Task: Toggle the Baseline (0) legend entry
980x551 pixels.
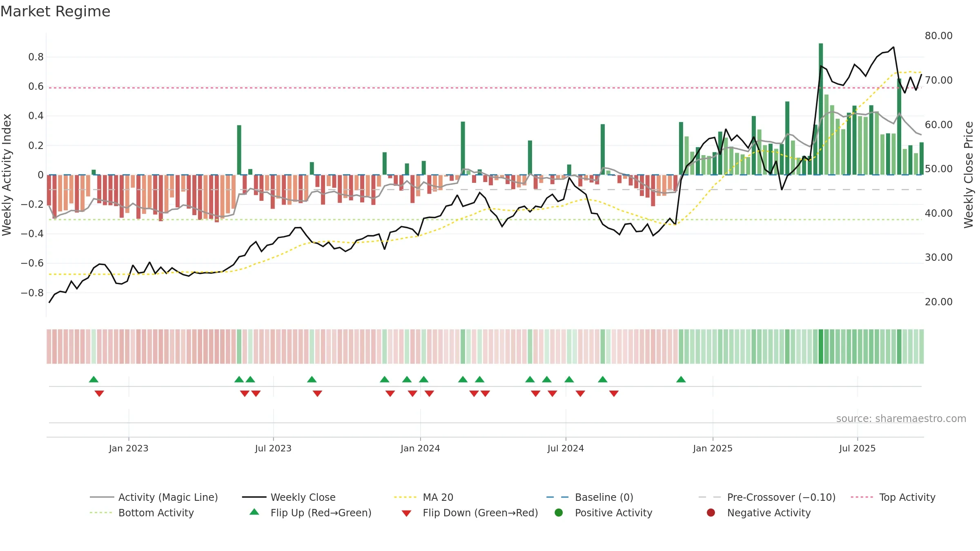Action: pos(590,497)
